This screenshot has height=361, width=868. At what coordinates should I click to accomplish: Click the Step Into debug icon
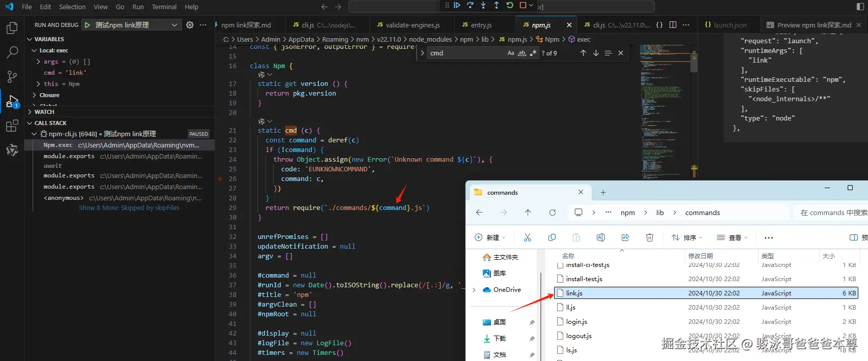pos(483,6)
